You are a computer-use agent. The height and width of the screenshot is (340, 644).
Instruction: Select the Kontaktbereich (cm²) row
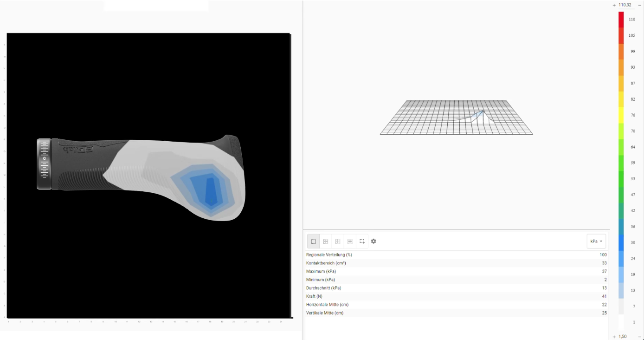(456, 263)
